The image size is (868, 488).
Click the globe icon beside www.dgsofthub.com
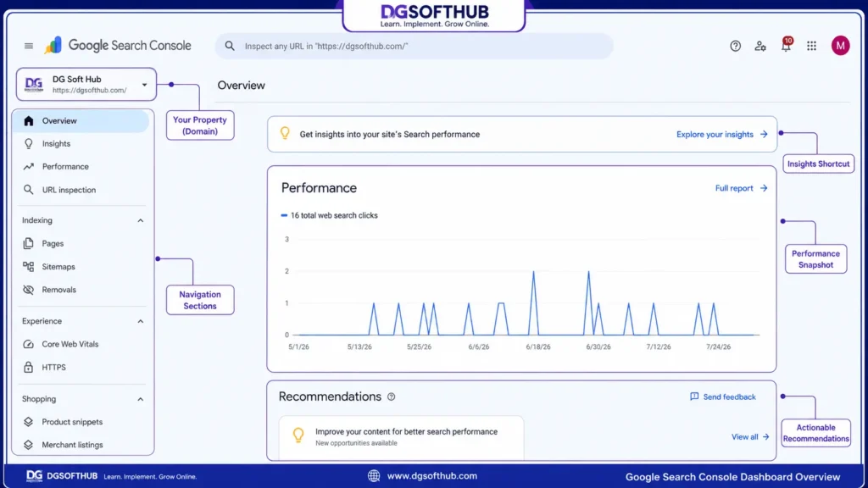374,476
